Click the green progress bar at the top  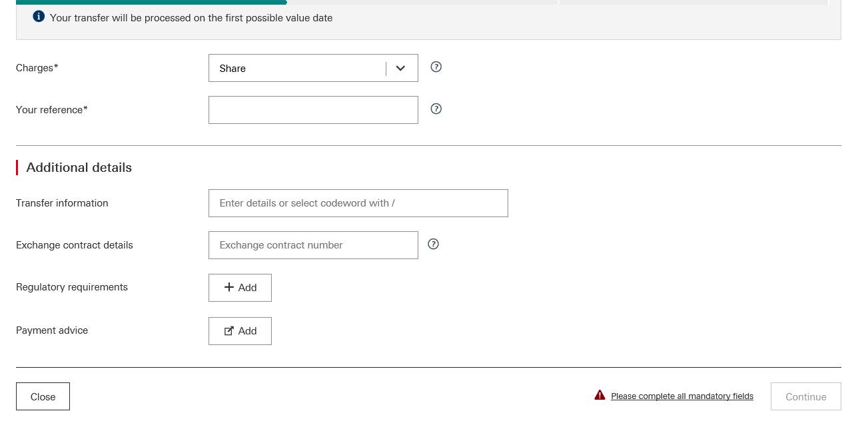click(x=151, y=2)
